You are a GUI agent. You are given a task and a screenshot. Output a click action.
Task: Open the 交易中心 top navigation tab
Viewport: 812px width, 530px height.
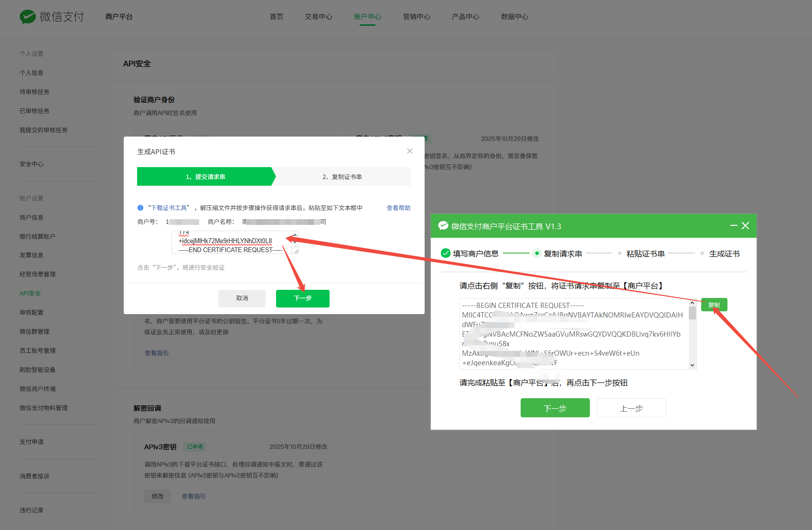tap(319, 17)
